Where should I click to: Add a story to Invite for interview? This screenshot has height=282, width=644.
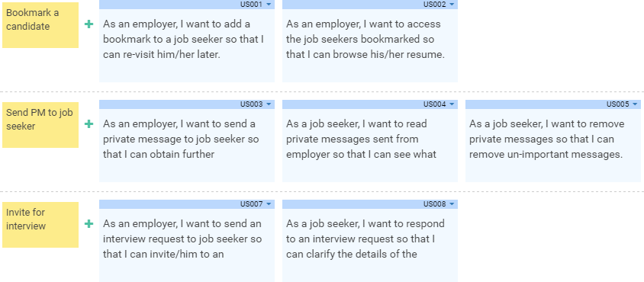(x=89, y=224)
